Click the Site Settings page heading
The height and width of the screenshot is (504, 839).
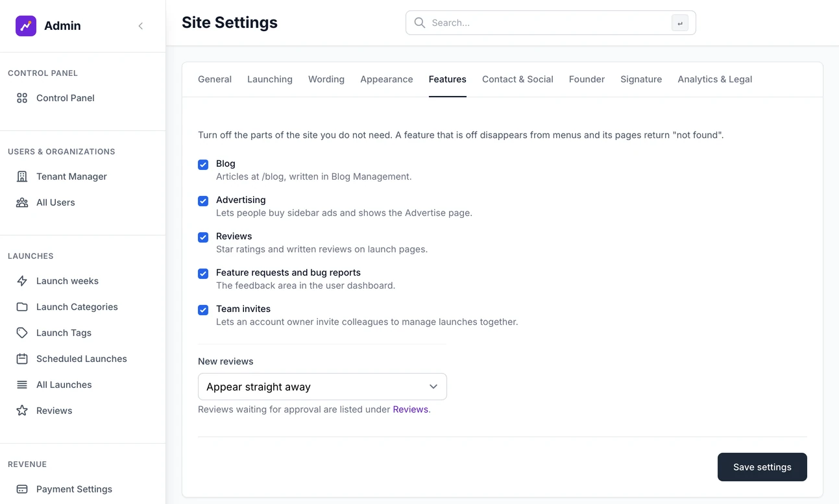(230, 23)
